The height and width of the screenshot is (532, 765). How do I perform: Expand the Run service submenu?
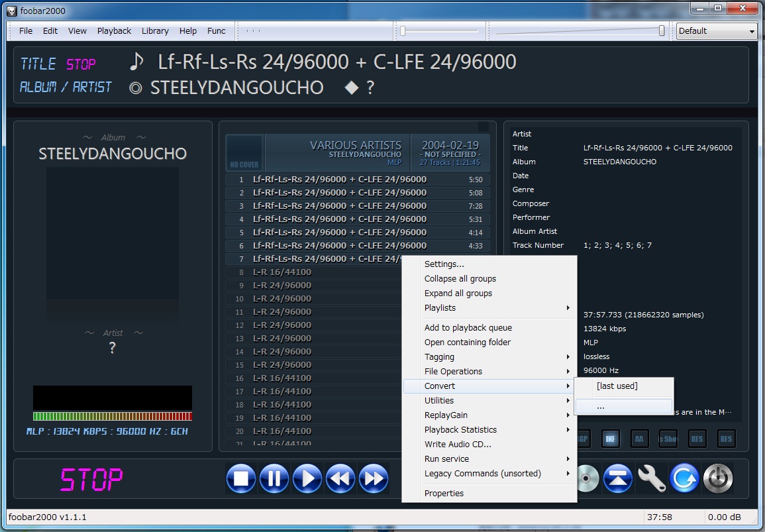489,459
